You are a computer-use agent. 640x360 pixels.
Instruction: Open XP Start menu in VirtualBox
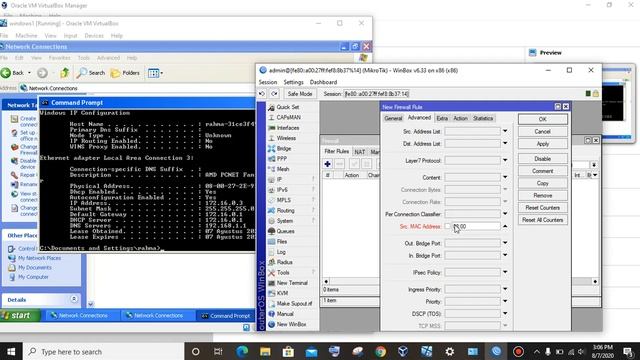pyautogui.click(x=20, y=315)
